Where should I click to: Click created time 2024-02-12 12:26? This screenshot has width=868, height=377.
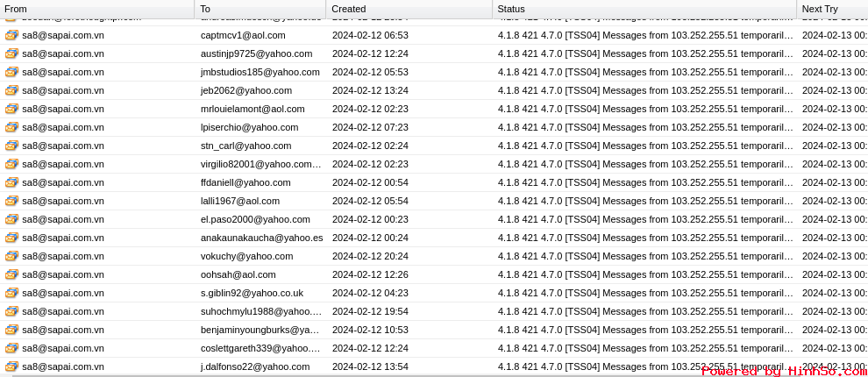point(370,274)
